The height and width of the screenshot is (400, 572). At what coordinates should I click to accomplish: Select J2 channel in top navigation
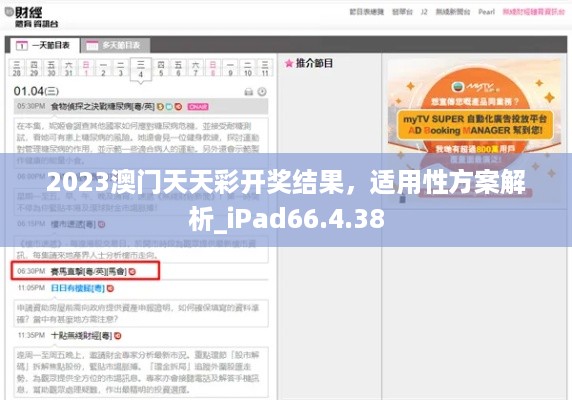tap(424, 12)
